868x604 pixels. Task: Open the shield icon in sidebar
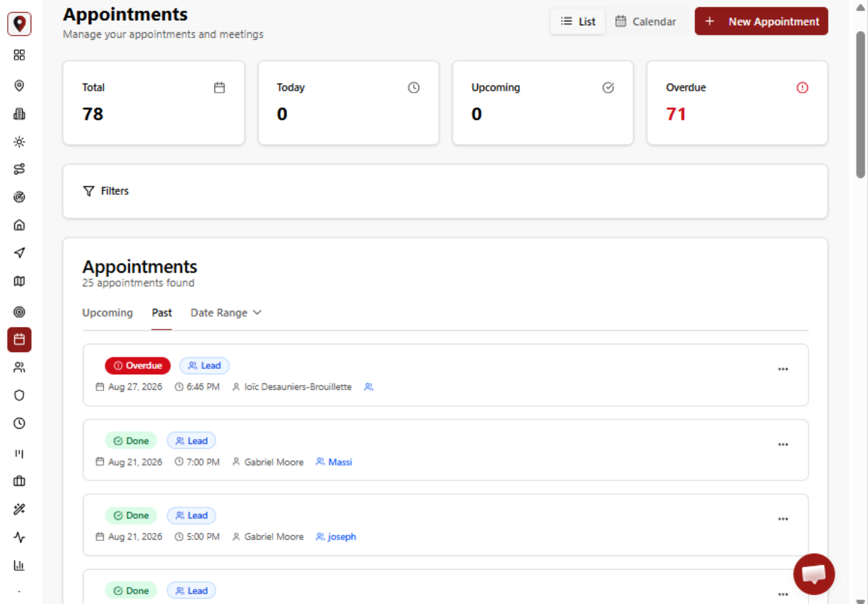coord(19,396)
